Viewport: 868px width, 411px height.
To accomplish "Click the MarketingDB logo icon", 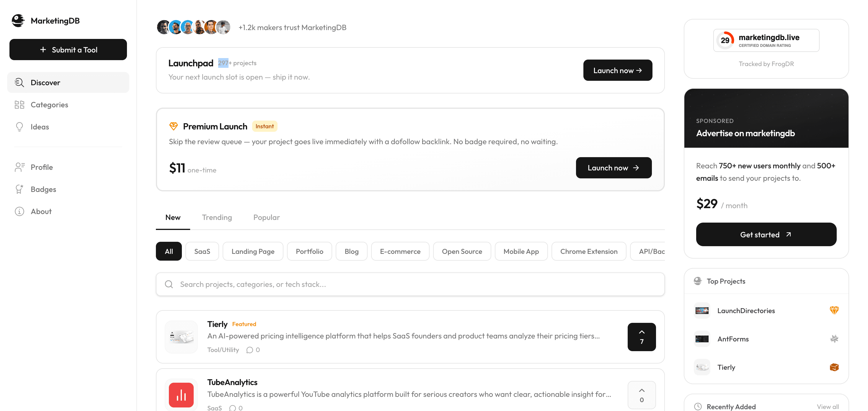I will 18,21.
